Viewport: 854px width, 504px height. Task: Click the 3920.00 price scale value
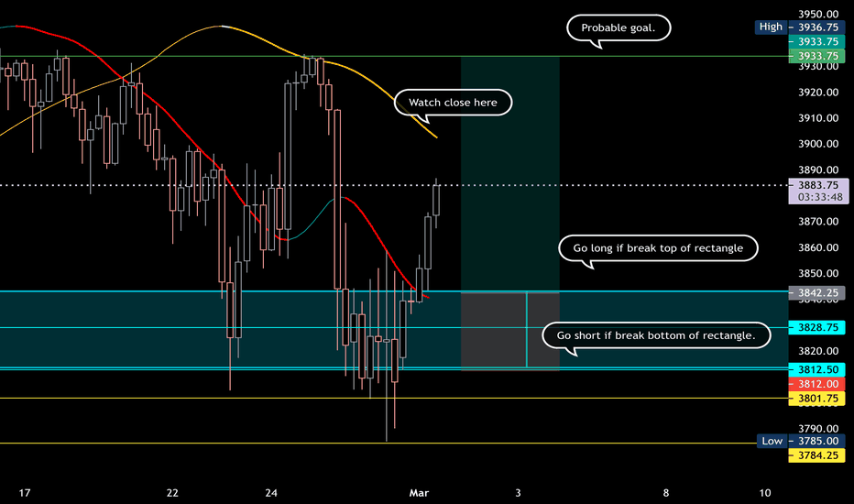(818, 92)
